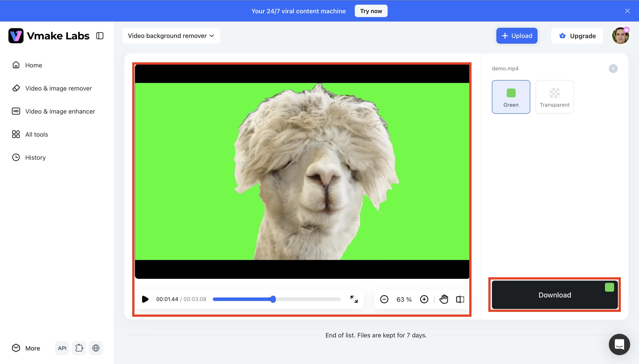The width and height of the screenshot is (639, 364).
Task: Open user profile avatar
Action: click(x=620, y=36)
